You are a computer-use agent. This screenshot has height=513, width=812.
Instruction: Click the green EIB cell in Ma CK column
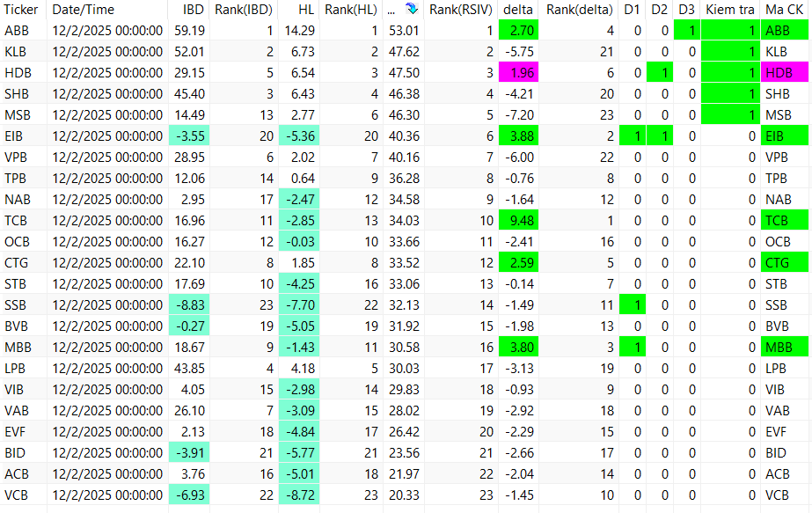785,136
